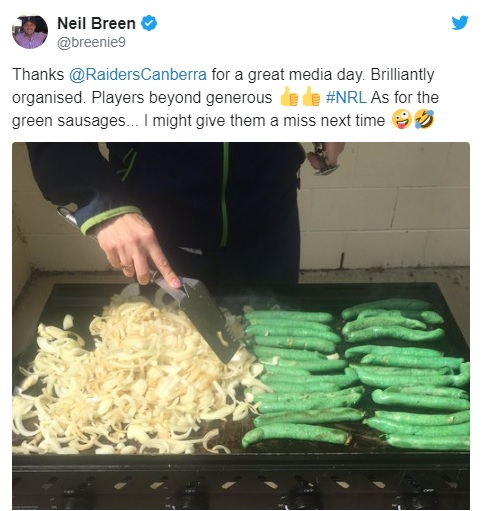Click the rolling-on-floor laughing emoji
Screen dimensions: 483x511
coord(424,120)
